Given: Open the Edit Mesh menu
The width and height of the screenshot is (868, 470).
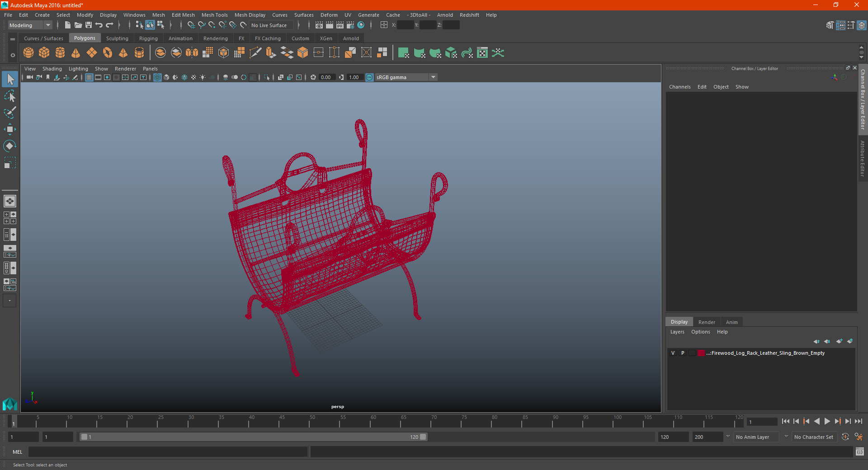Looking at the screenshot, I should click(x=183, y=15).
